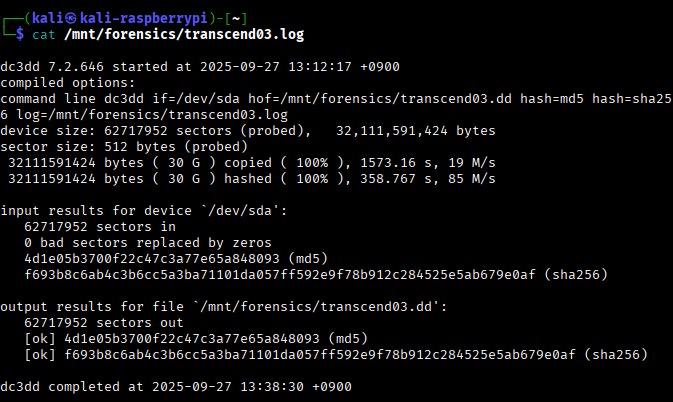Viewport: 673px width, 402px height.
Task: Click the 'dc3dd completed at' timestamp line
Action: [176, 386]
